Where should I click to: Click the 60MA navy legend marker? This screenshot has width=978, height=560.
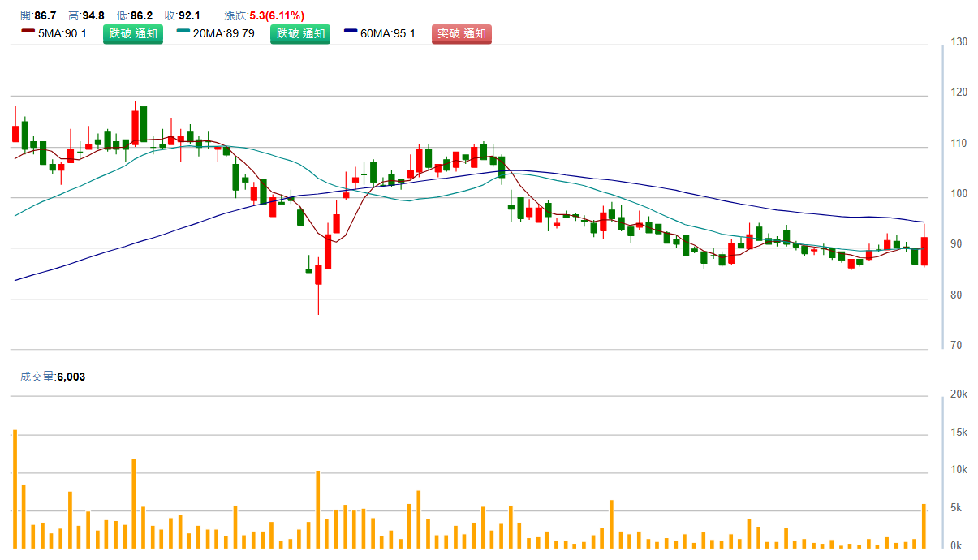tap(351, 32)
